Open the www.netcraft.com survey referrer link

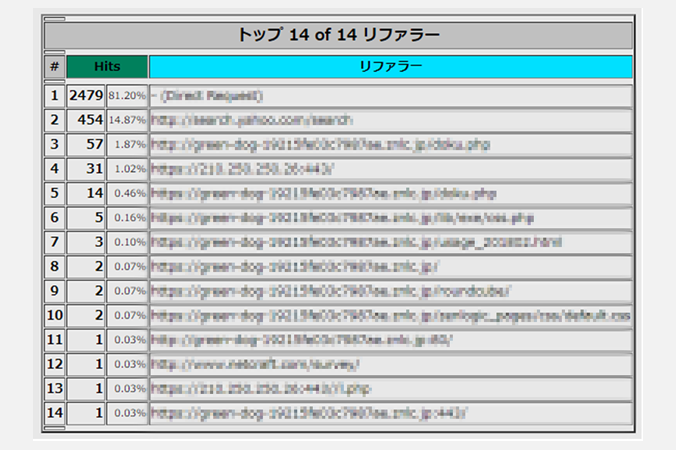tap(256, 364)
